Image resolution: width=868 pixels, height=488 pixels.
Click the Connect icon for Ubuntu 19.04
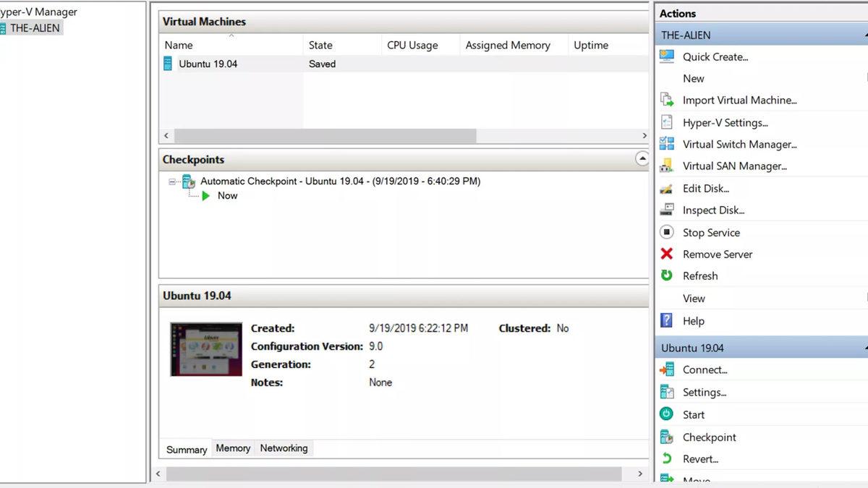(x=667, y=370)
